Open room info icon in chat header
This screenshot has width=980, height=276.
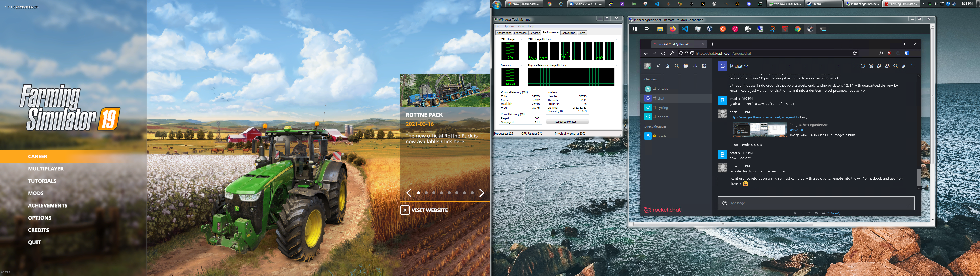863,66
